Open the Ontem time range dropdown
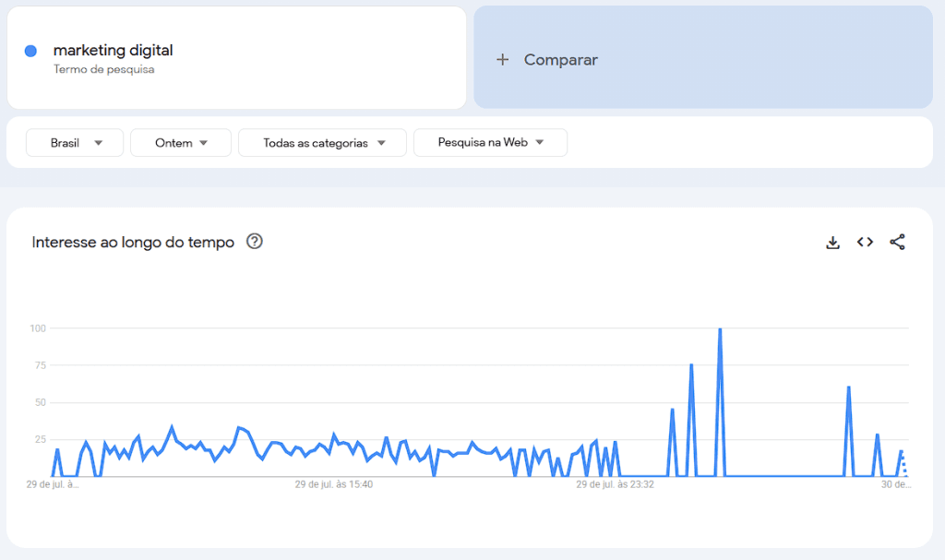Screen dimensions: 945x560 coord(180,142)
